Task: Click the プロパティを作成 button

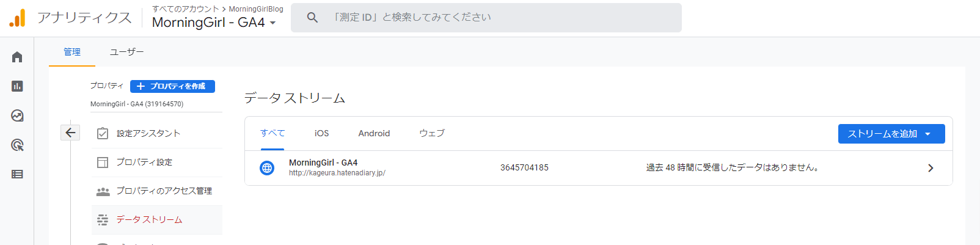Action: tap(172, 86)
